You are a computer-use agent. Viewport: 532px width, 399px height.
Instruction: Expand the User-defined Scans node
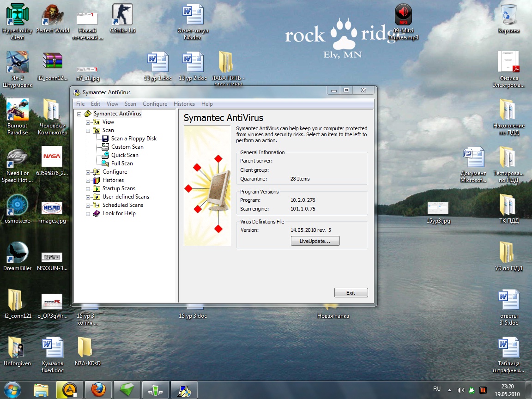click(x=88, y=197)
